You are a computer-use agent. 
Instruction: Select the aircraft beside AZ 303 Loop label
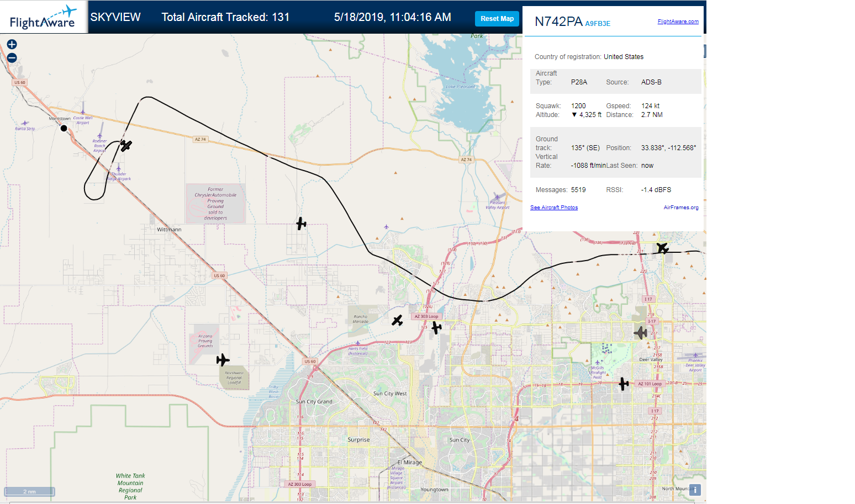436,328
